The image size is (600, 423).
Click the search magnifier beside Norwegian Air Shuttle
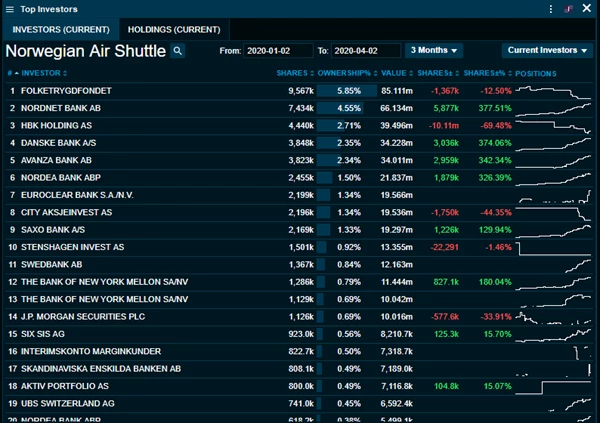[178, 51]
